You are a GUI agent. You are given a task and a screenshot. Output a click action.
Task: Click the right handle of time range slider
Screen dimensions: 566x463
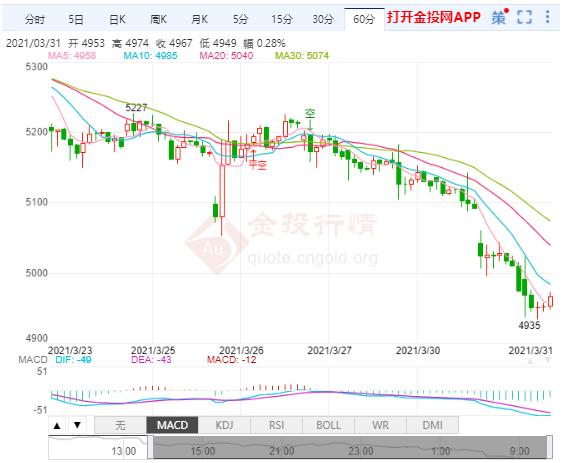pyautogui.click(x=549, y=447)
